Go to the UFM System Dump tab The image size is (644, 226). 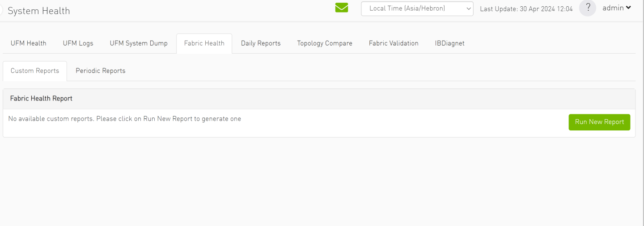coord(139,43)
